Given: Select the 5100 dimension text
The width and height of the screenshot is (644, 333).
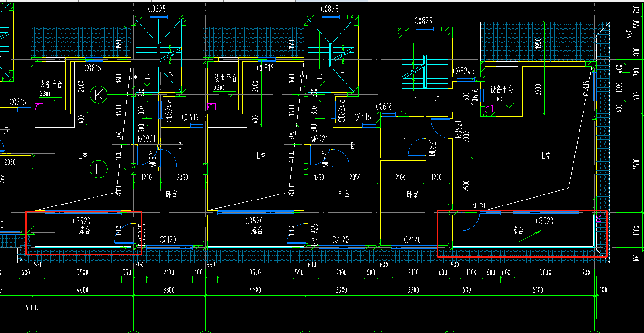Looking at the screenshot, I should pyautogui.click(x=538, y=290).
